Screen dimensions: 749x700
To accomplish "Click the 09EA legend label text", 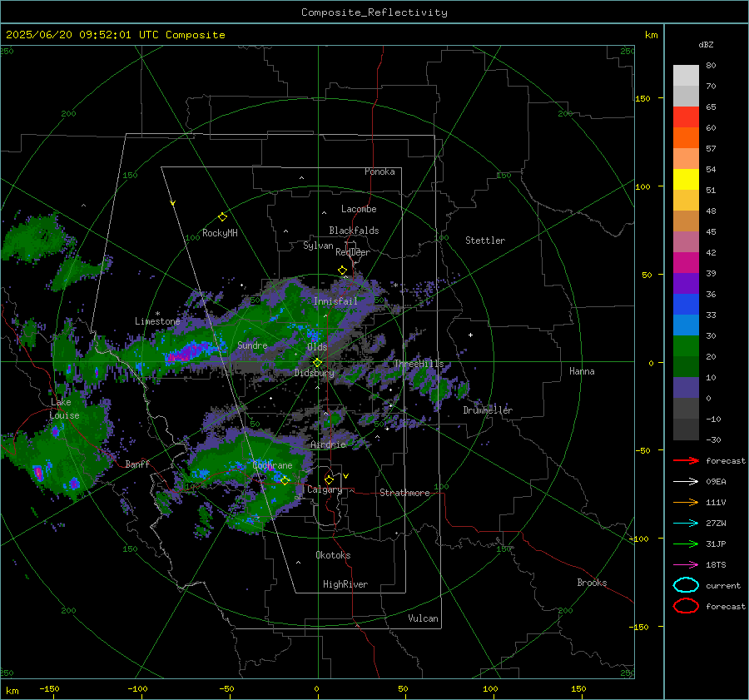I will tap(716, 482).
